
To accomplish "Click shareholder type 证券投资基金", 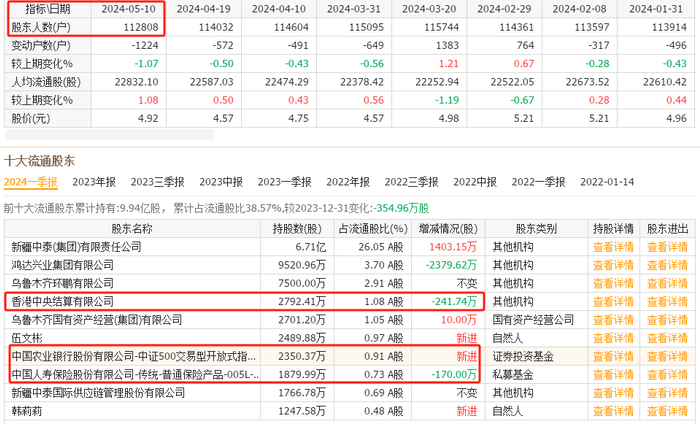I will pyautogui.click(x=523, y=357).
